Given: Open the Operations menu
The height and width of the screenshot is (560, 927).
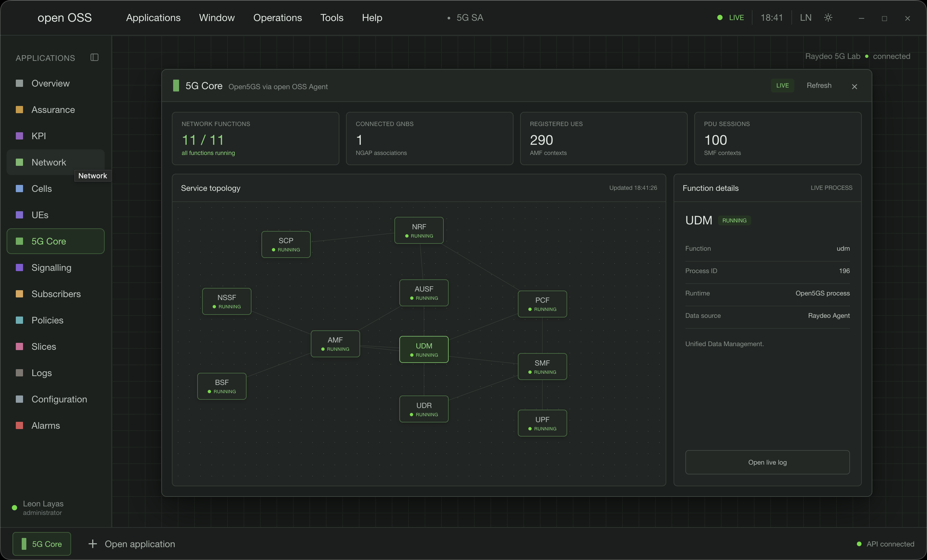Looking at the screenshot, I should click(x=278, y=18).
